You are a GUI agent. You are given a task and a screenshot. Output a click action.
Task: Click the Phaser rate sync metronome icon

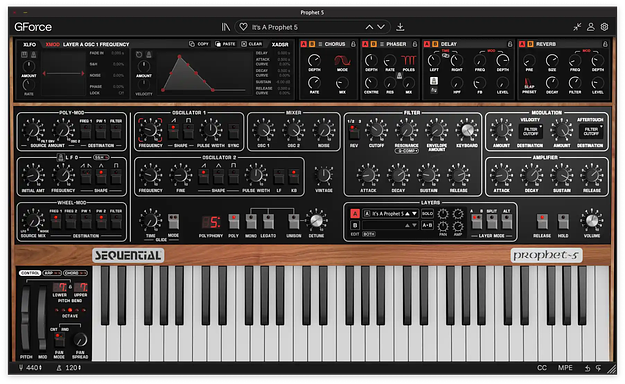point(399,75)
